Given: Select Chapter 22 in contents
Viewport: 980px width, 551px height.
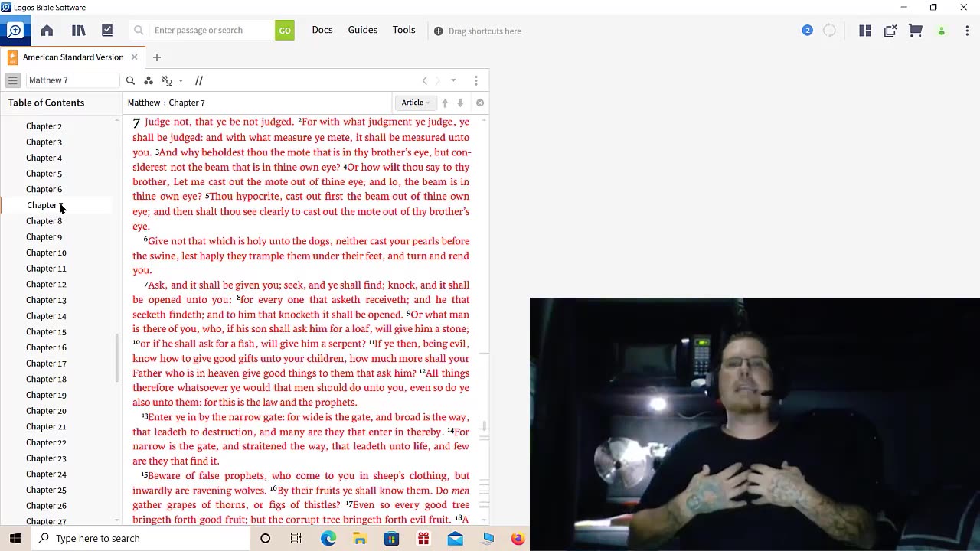Looking at the screenshot, I should coord(46,442).
